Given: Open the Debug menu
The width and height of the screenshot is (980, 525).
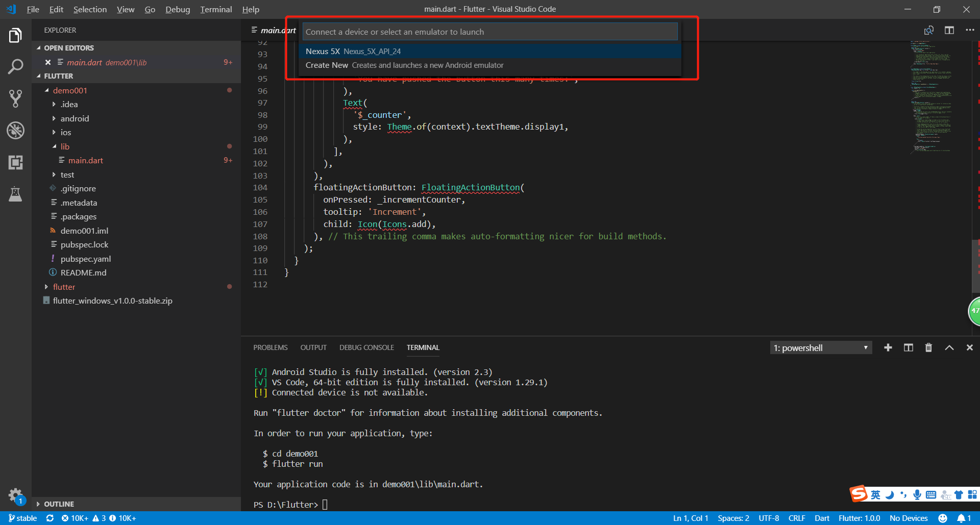Looking at the screenshot, I should pyautogui.click(x=178, y=9).
